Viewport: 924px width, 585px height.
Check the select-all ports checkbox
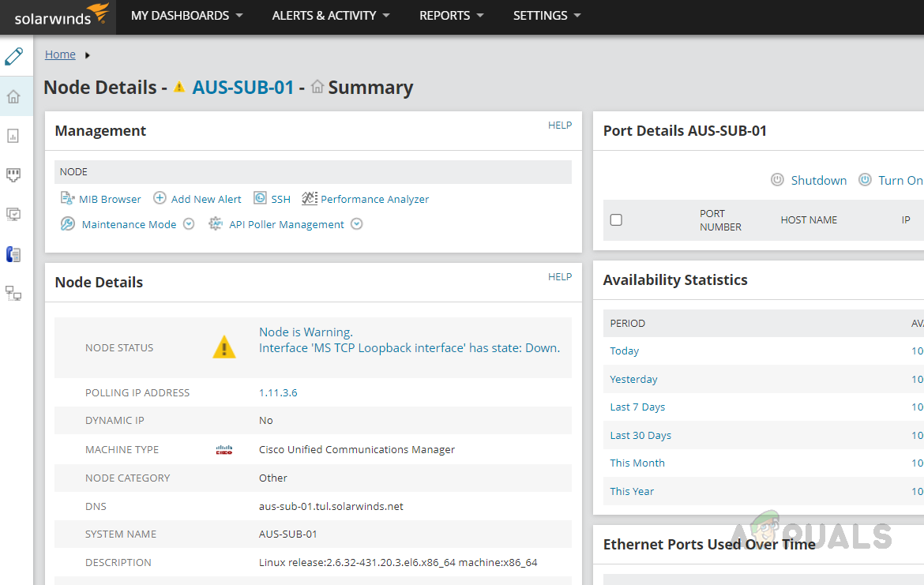pyautogui.click(x=616, y=220)
